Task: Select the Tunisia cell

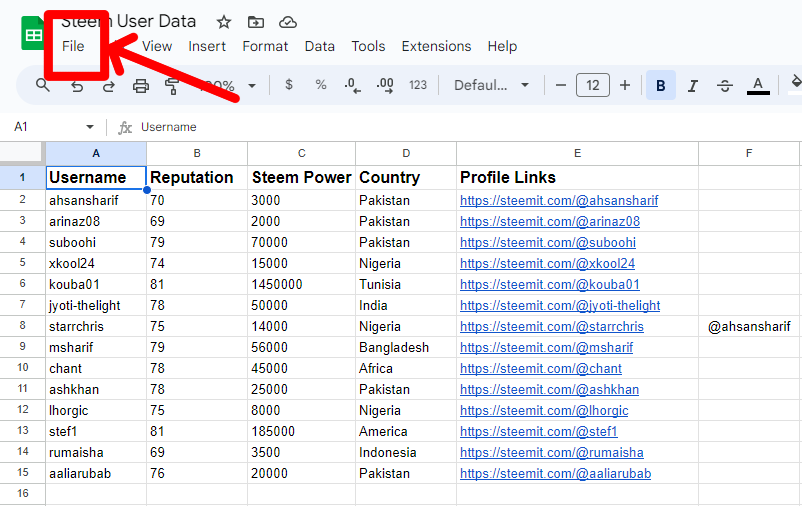Action: [x=406, y=284]
